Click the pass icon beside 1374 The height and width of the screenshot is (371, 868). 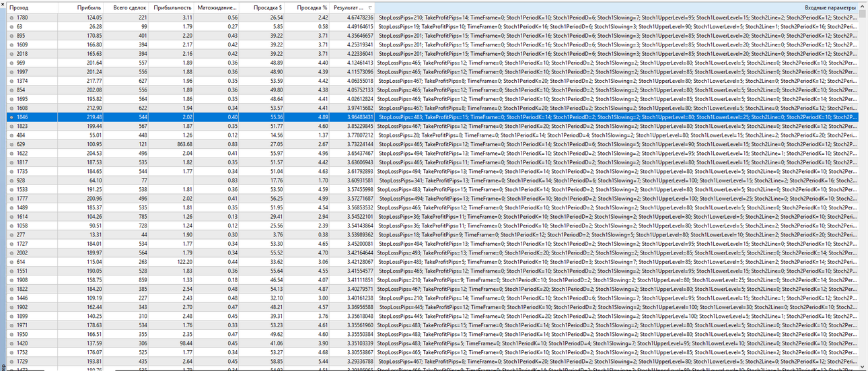(11, 81)
